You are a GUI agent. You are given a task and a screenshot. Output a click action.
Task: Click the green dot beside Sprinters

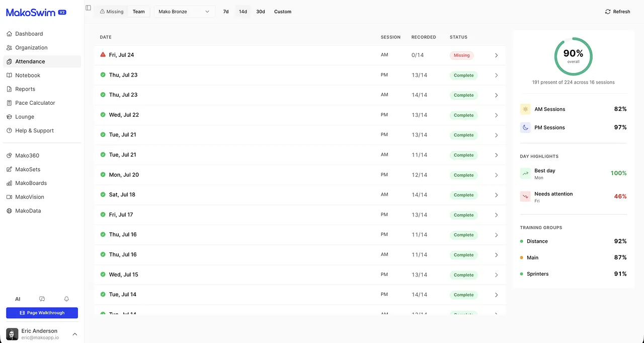[522, 274]
